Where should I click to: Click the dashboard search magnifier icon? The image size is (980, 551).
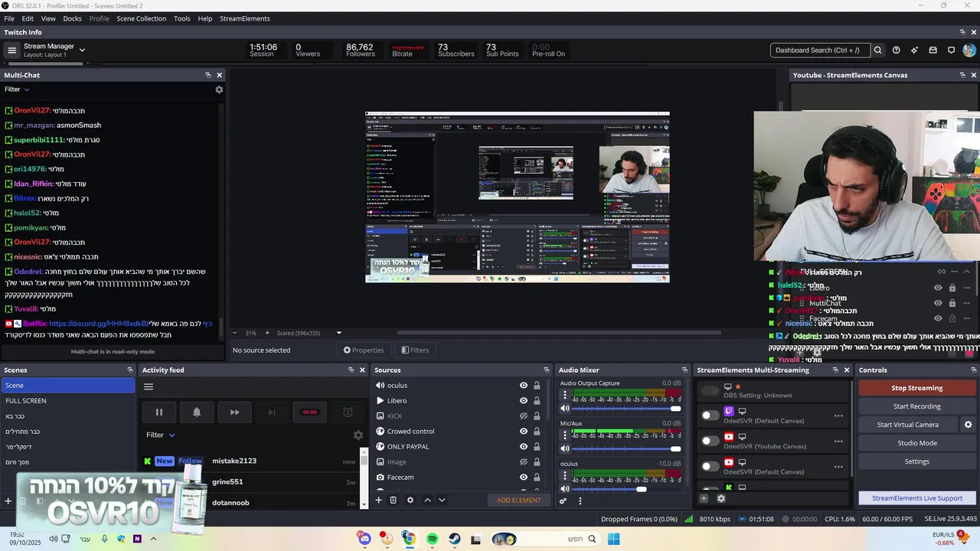coord(878,51)
